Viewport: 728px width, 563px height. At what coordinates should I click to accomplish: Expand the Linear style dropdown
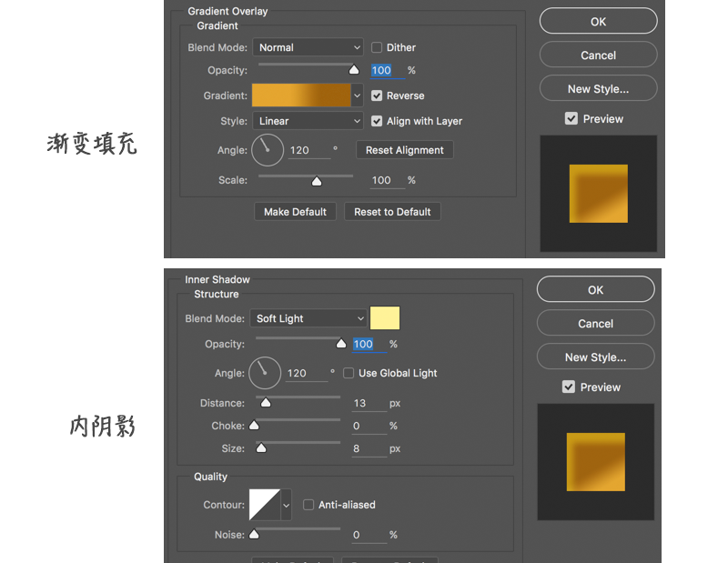pyautogui.click(x=308, y=121)
